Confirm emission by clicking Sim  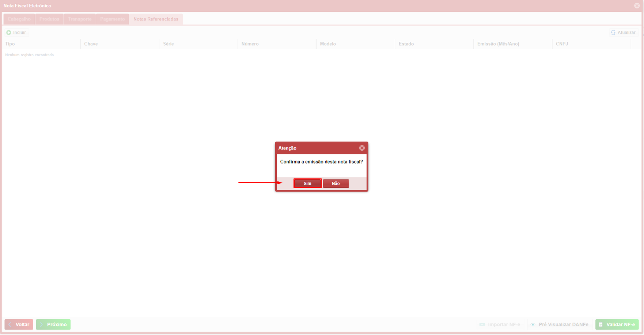click(307, 183)
